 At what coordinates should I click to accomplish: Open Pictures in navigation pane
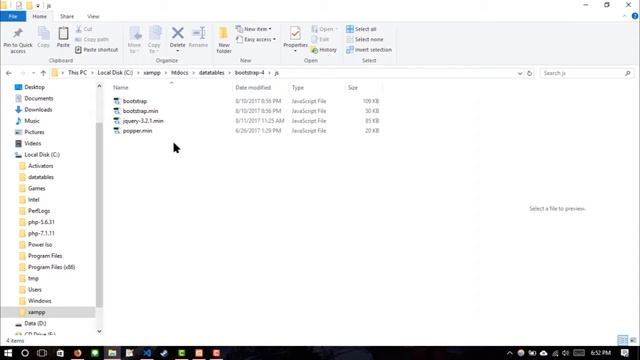34,132
